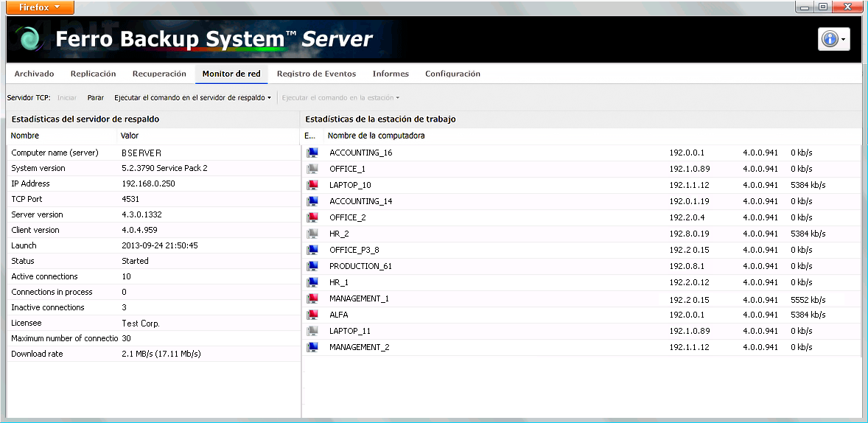Image resolution: width=868 pixels, height=423 pixels.
Task: Click the station icon next to ALFA
Action: 312,315
